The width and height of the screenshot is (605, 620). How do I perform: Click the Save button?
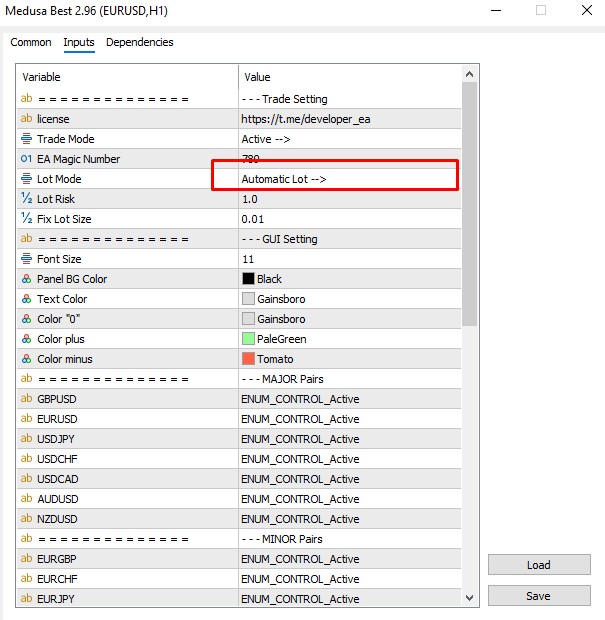click(x=539, y=595)
